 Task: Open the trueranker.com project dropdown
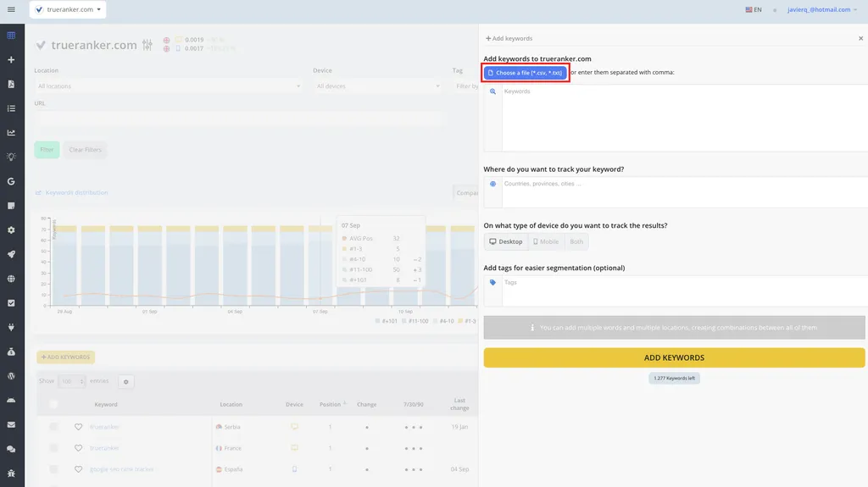68,9
